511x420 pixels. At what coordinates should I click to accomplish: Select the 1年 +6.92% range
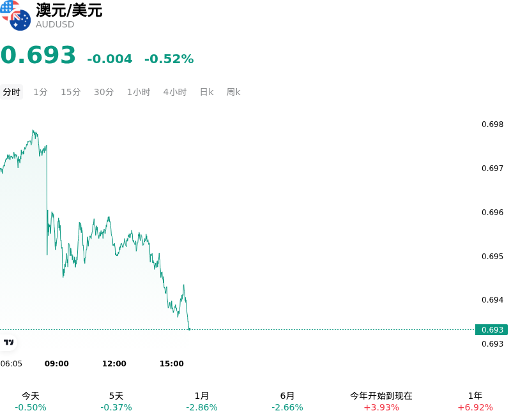pyautogui.click(x=475, y=401)
